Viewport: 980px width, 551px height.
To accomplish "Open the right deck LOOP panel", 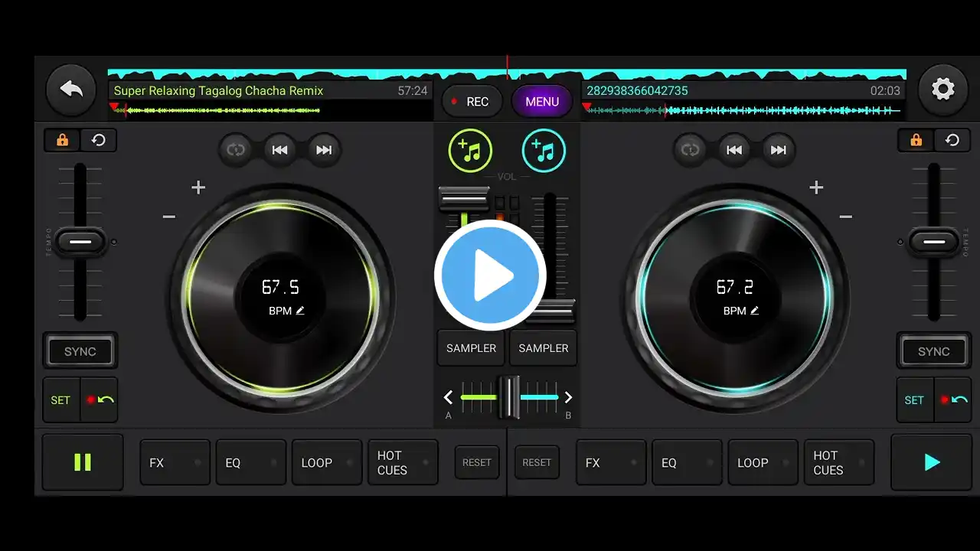I will (x=763, y=462).
